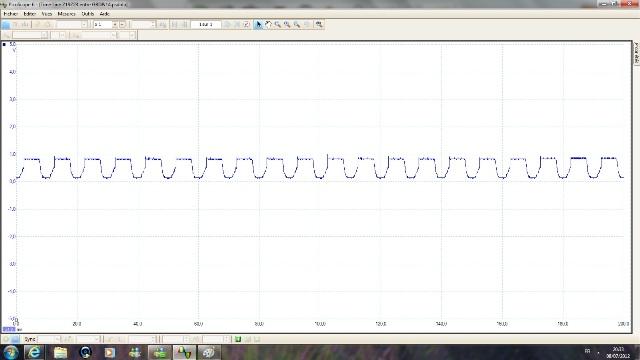Activate the hand pan tool
The width and height of the screenshot is (640, 360).
(x=268, y=24)
